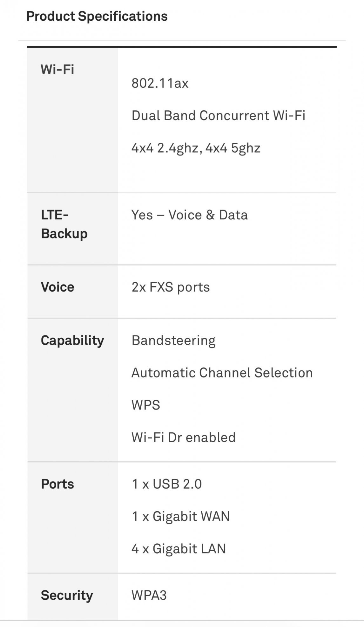The image size is (364, 627).
Task: Select the Wi-Fi row label
Action: pos(57,69)
